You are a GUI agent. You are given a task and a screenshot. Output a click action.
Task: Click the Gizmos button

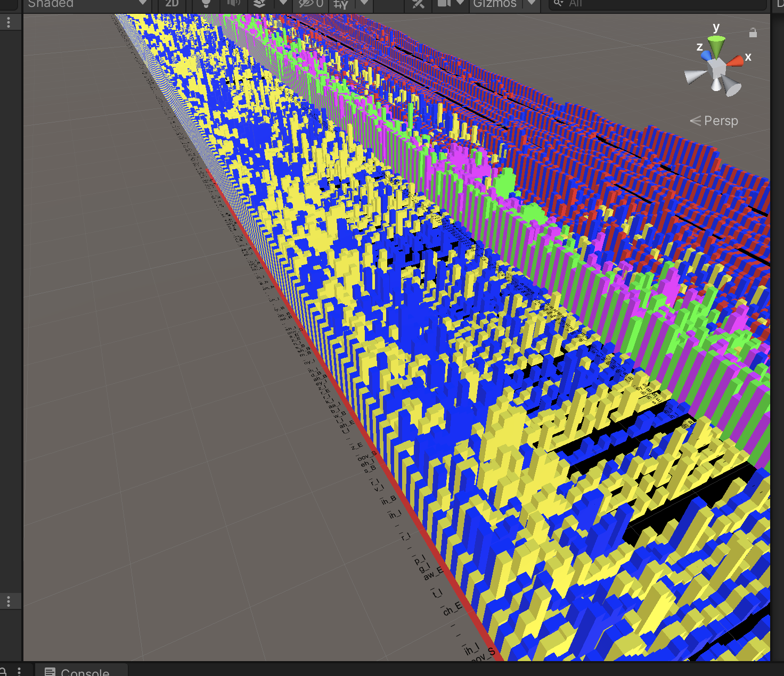tap(495, 4)
